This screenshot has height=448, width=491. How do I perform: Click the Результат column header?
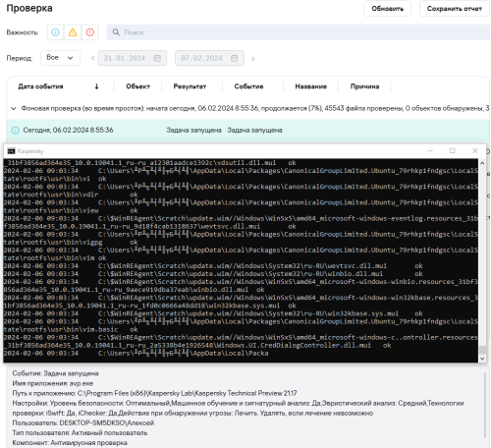[190, 86]
